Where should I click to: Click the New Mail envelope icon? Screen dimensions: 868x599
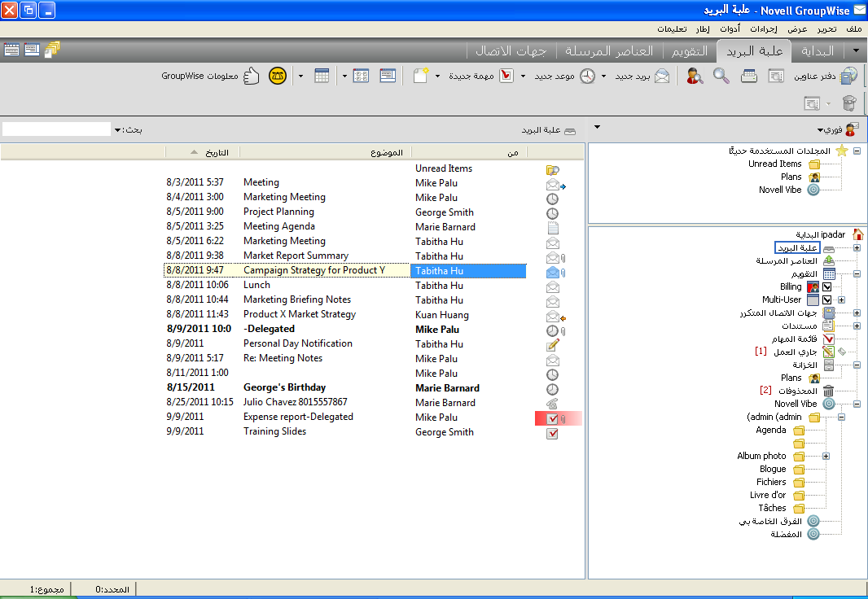662,76
